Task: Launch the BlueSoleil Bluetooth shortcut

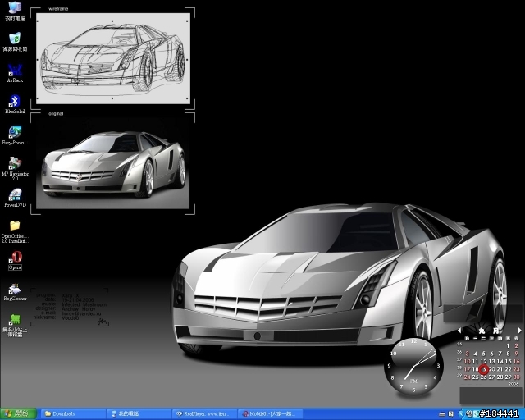Action: click(15, 104)
